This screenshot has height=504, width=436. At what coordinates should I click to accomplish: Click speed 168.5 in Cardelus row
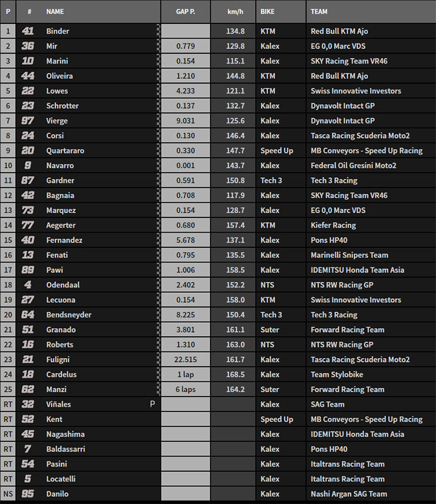(x=235, y=374)
